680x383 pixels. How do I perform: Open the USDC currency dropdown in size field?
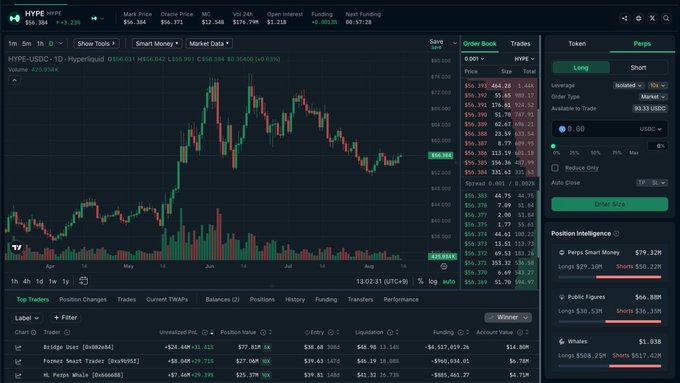pos(650,129)
